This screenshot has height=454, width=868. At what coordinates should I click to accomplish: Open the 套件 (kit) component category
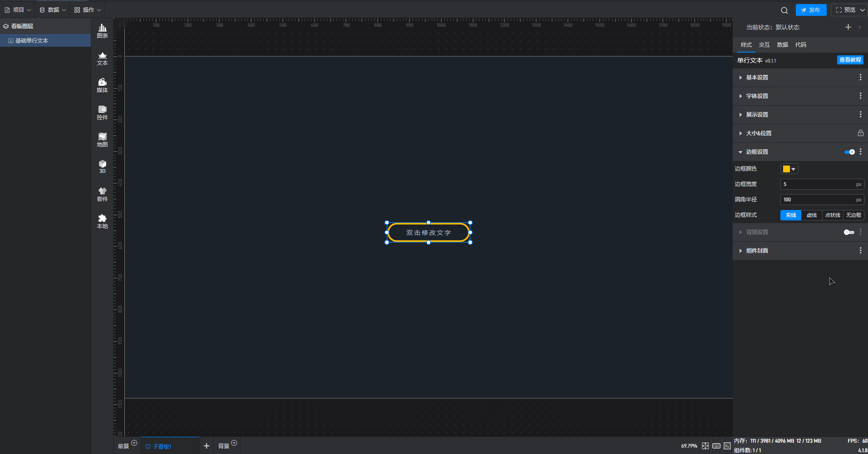[103, 195]
